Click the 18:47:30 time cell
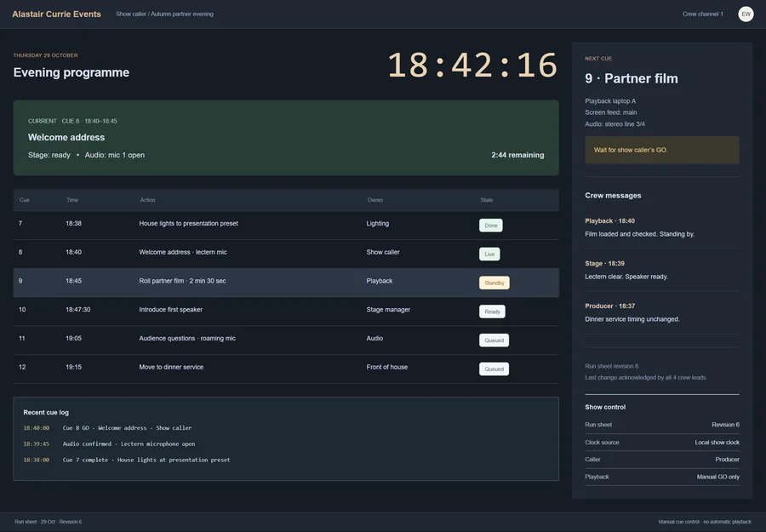 click(x=77, y=310)
